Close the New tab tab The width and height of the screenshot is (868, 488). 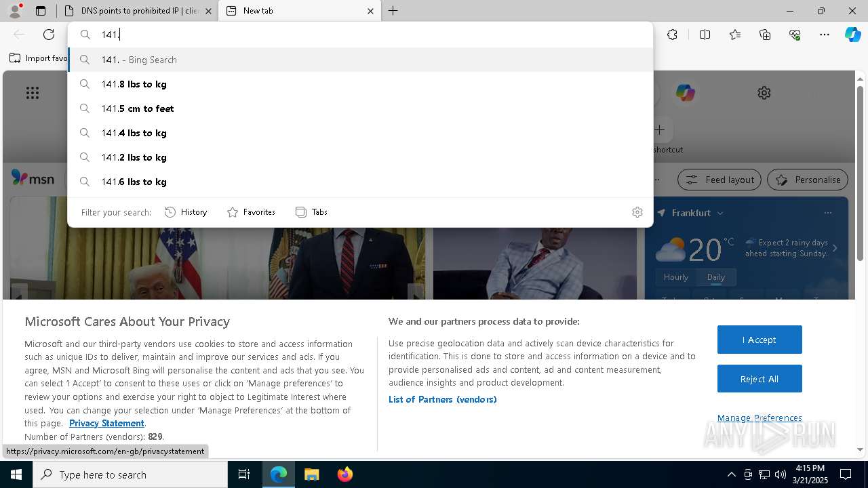click(x=370, y=11)
